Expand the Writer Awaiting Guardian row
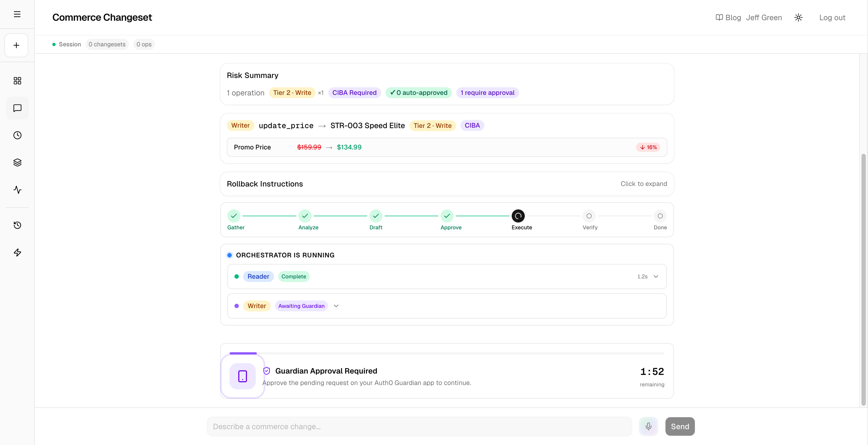Image resolution: width=868 pixels, height=445 pixels. (x=336, y=306)
